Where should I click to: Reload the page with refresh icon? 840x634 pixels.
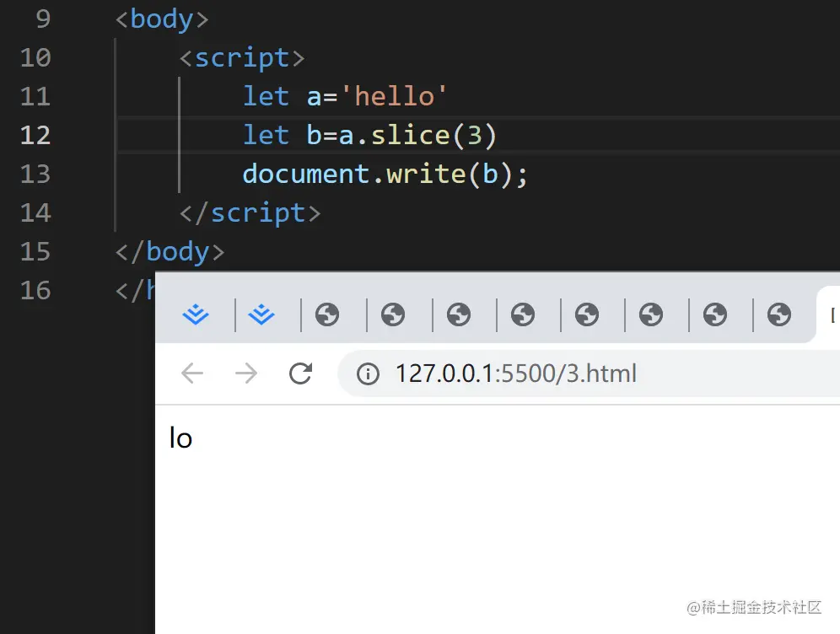pos(300,373)
